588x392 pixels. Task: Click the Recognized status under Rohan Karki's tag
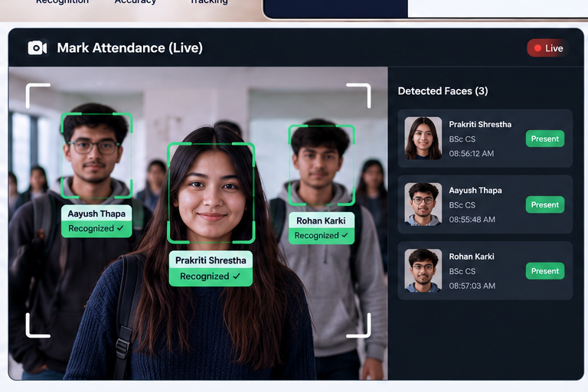[322, 236]
